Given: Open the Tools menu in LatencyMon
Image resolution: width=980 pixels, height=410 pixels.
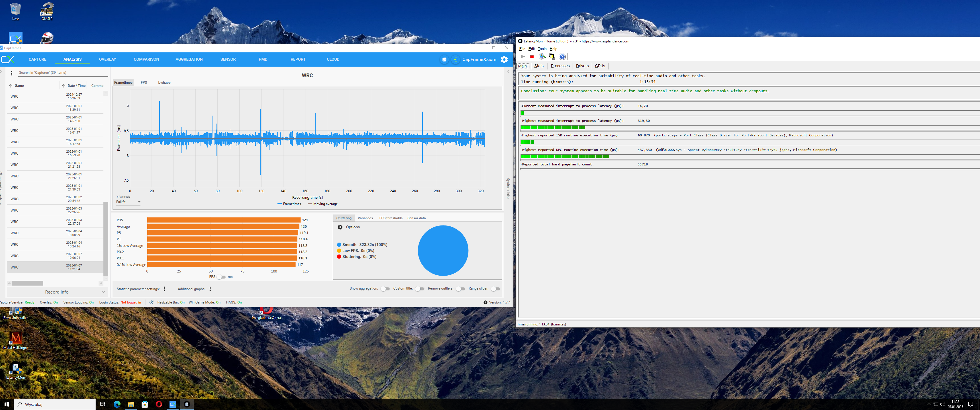Looking at the screenshot, I should click(x=542, y=49).
